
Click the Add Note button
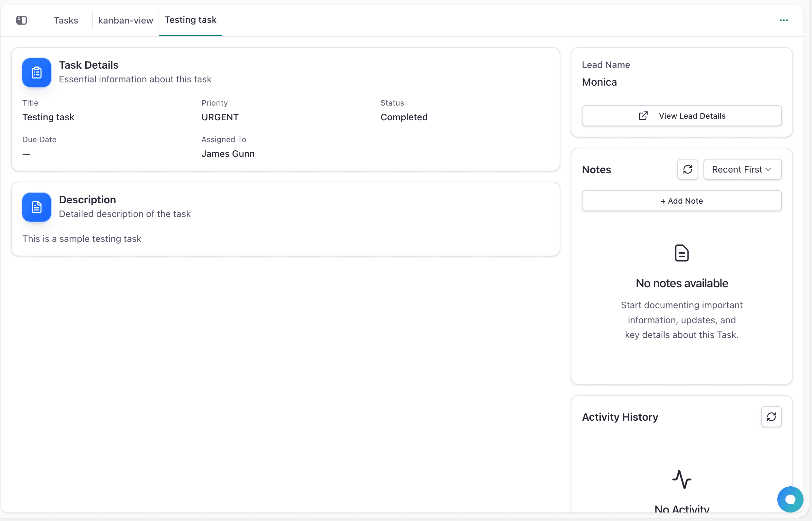click(x=681, y=201)
